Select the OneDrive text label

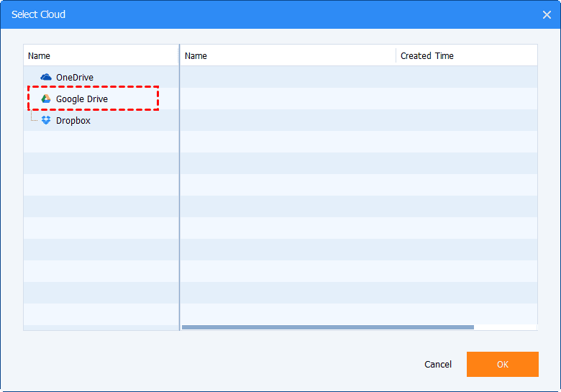point(75,77)
